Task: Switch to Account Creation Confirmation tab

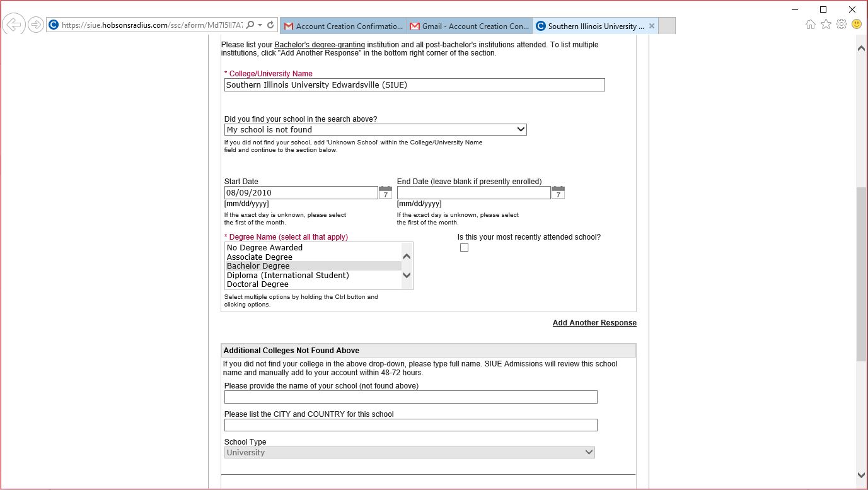Action: pos(344,26)
